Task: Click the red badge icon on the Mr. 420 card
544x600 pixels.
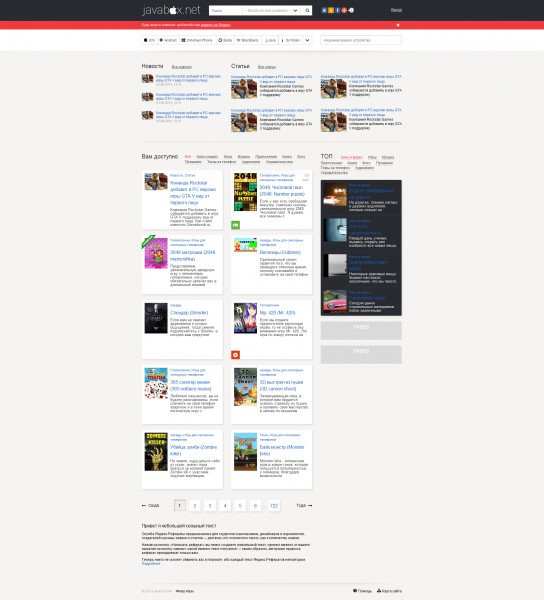Action: click(236, 355)
